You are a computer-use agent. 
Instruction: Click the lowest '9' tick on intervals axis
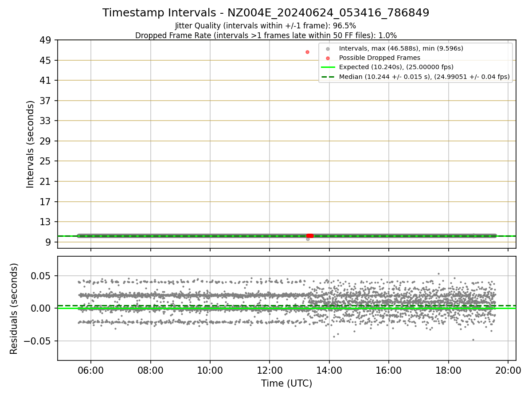click(x=49, y=242)
